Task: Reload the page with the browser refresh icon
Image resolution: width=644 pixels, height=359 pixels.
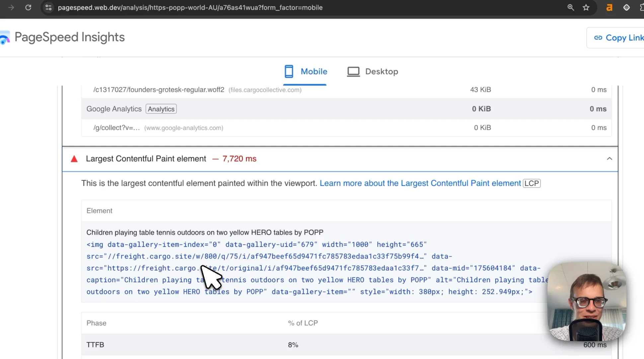Action: coord(28,7)
